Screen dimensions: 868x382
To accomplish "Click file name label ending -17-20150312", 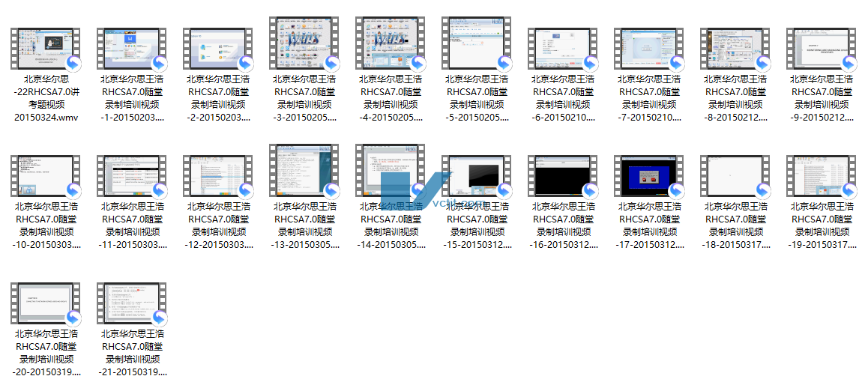I will (649, 225).
